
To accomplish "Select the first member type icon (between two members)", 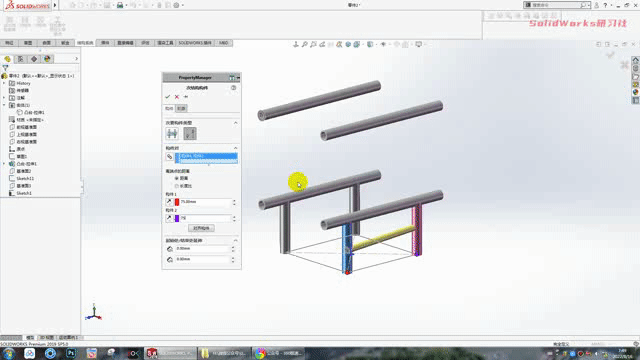I will 172,133.
